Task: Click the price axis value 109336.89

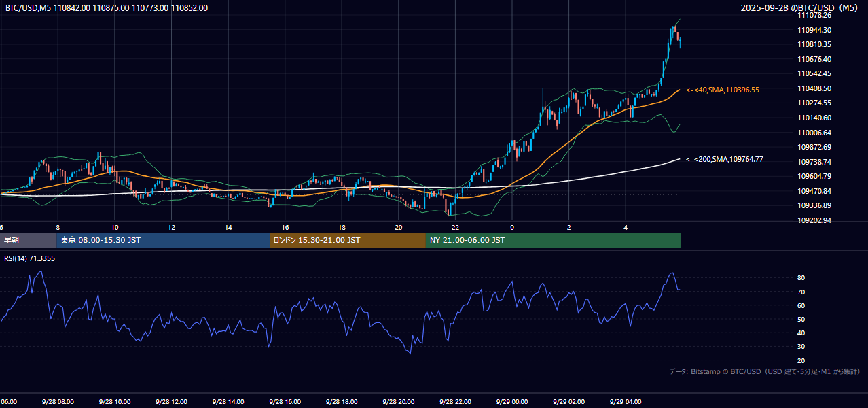Action: coord(816,205)
